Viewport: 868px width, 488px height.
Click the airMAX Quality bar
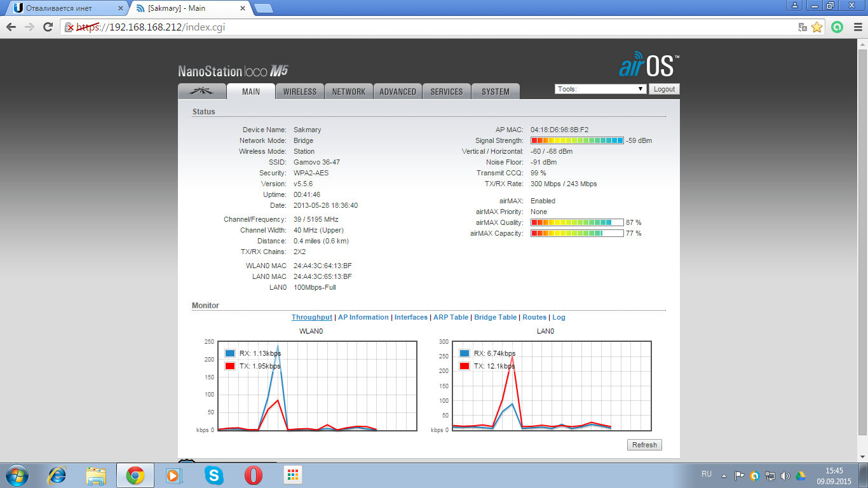(x=577, y=222)
